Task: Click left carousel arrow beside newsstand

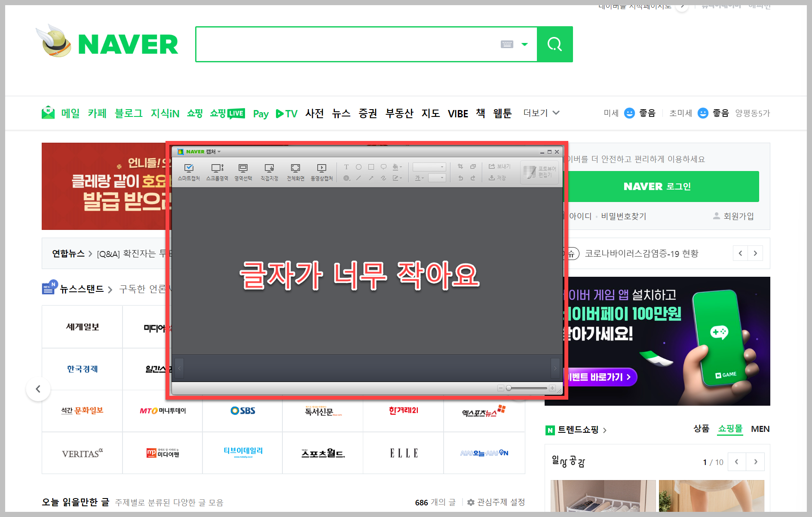Action: coord(38,389)
